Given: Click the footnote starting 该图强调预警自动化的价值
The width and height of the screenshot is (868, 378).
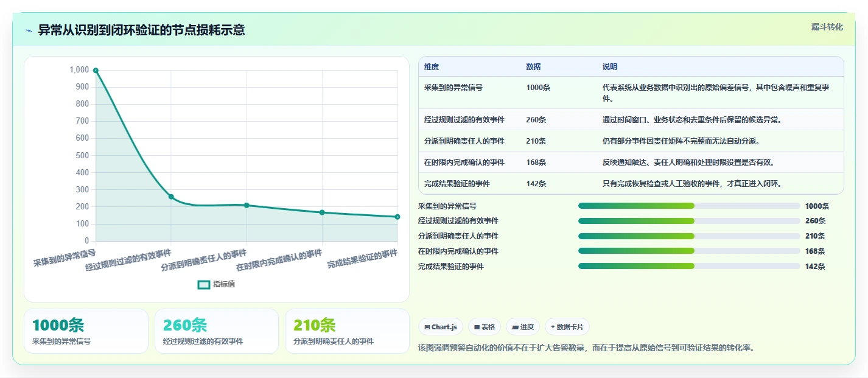Looking at the screenshot, I should [x=586, y=348].
